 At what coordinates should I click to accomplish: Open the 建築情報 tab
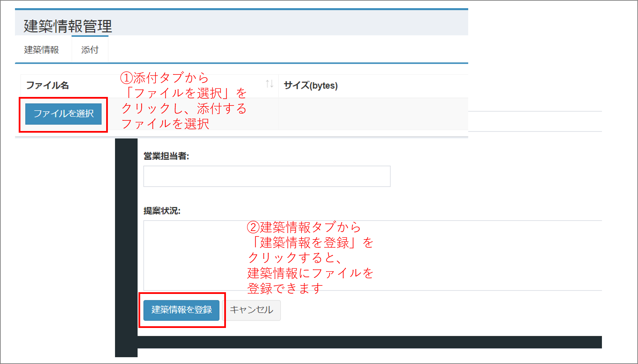coord(42,50)
